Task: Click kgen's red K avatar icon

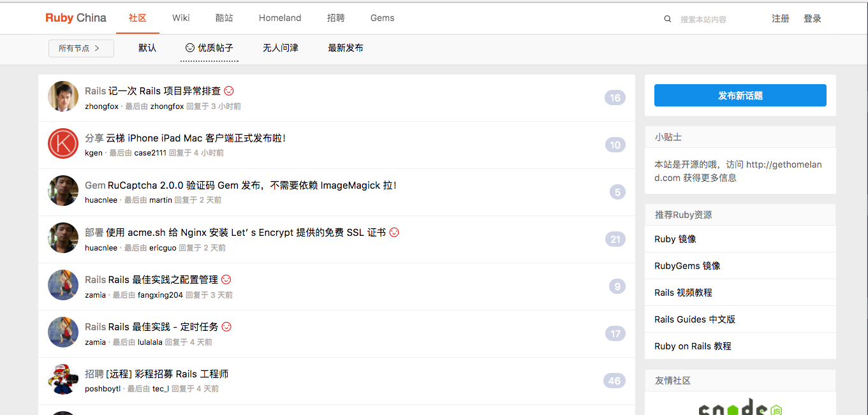Action: click(x=63, y=143)
